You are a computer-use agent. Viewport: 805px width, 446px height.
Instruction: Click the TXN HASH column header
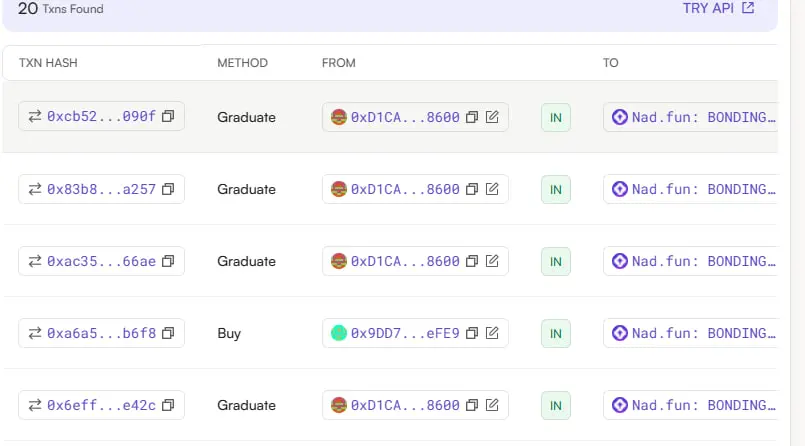[x=48, y=63]
